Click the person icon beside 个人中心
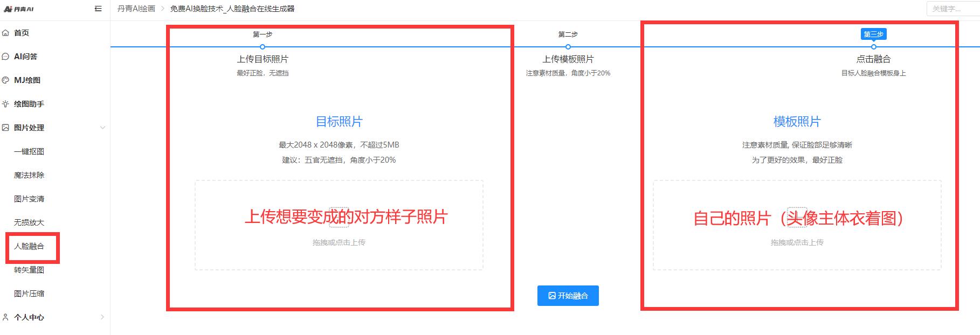 6,317
